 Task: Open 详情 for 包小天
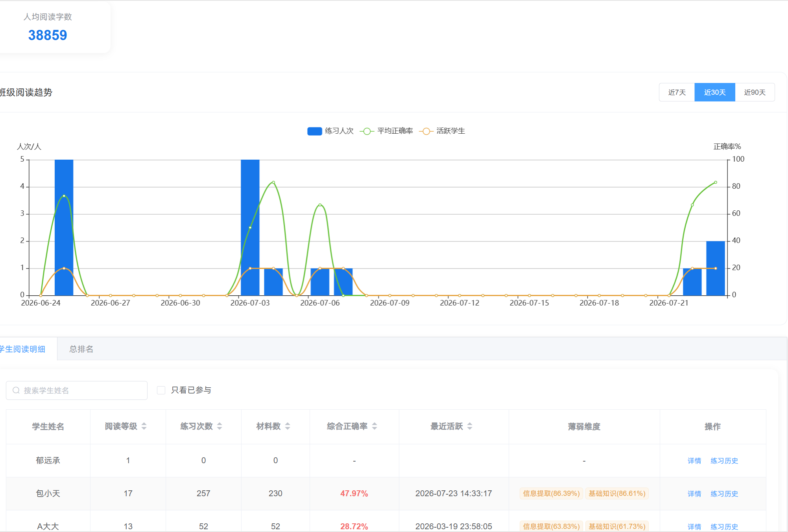(694, 494)
